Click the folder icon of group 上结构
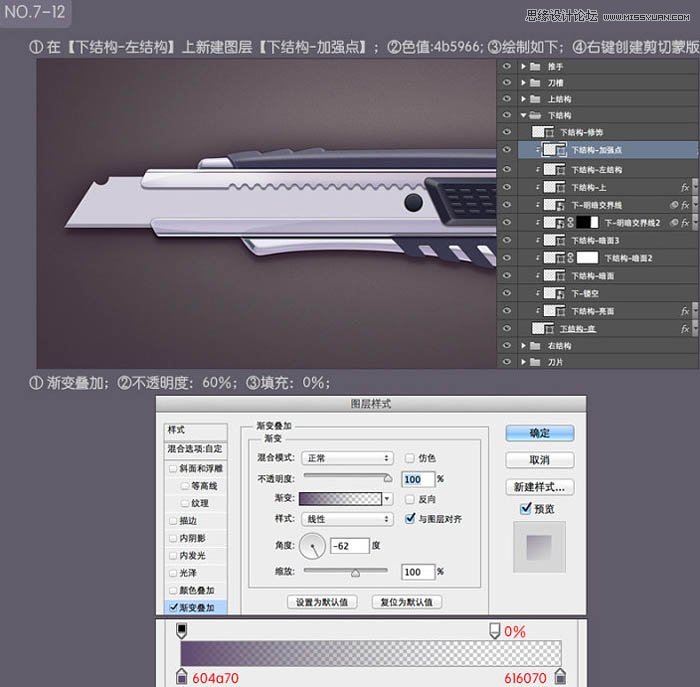This screenshot has width=700, height=687. pos(535,99)
